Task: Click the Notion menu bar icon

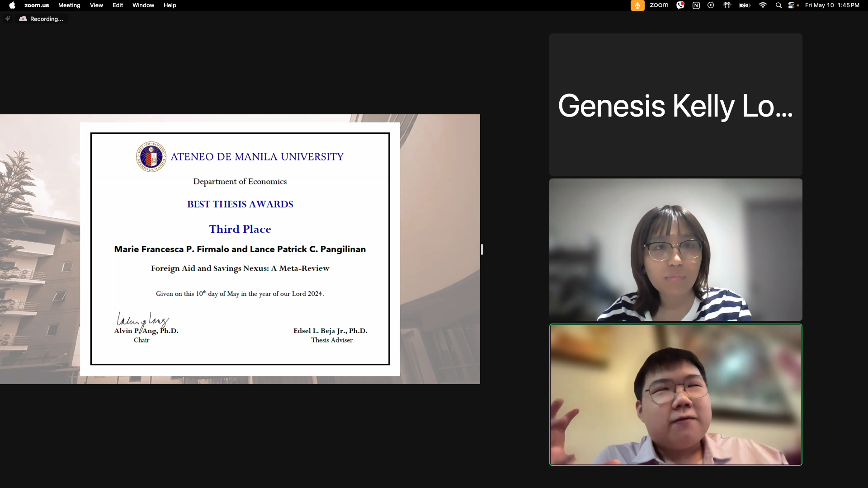Action: tap(696, 5)
